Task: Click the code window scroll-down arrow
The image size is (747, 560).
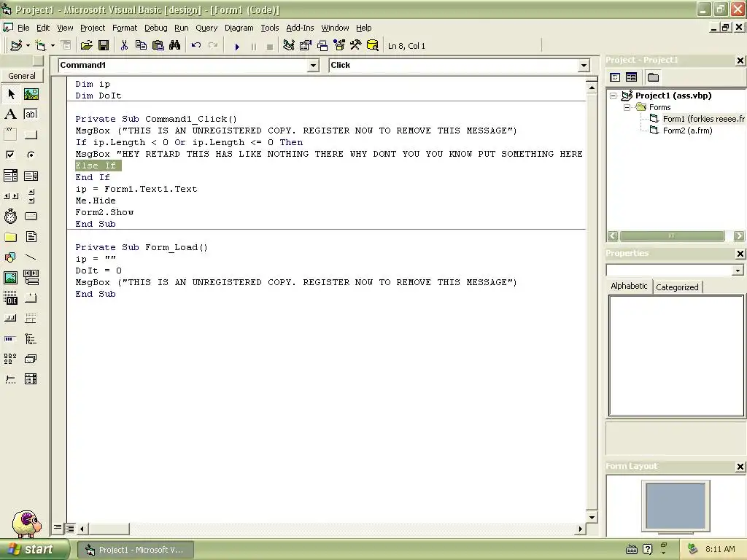Action: [x=592, y=517]
